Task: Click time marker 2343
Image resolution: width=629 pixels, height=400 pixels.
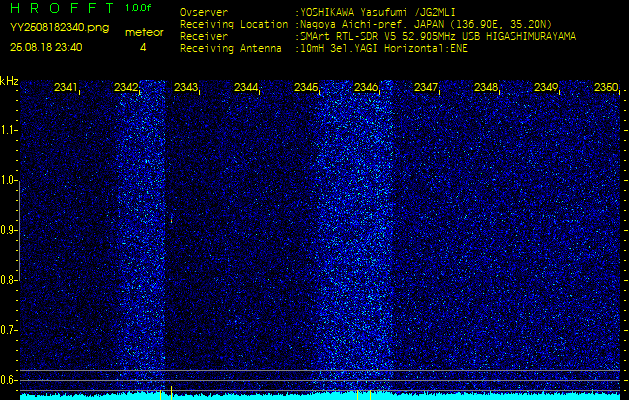Action: [x=186, y=87]
